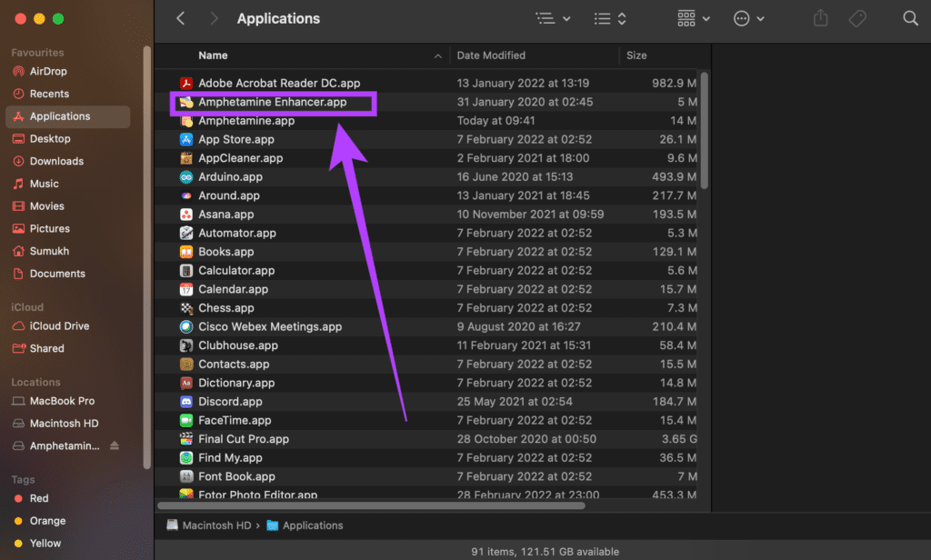
Task: Open Desktop folder in sidebar
Action: click(67, 139)
